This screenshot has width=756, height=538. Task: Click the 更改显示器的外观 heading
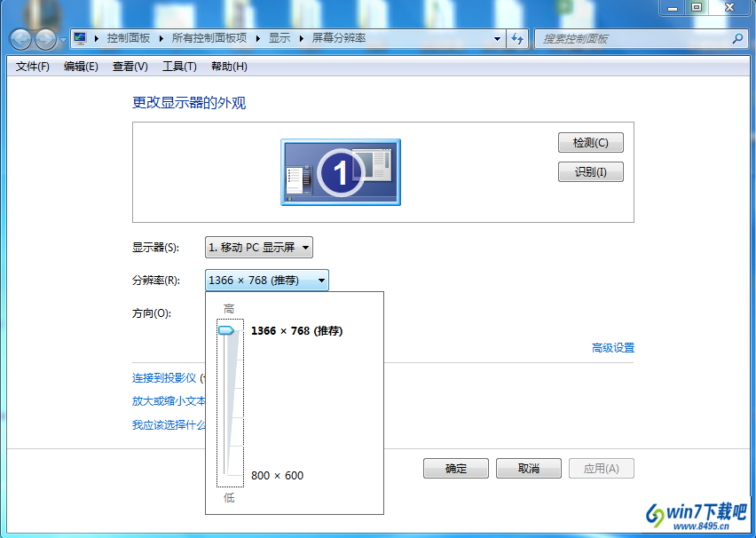pos(189,103)
